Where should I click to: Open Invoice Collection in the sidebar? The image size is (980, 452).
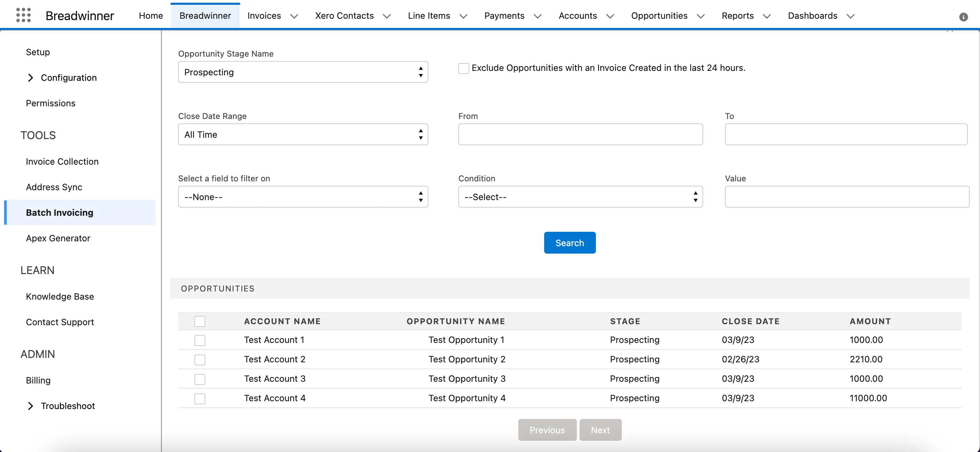click(x=62, y=162)
